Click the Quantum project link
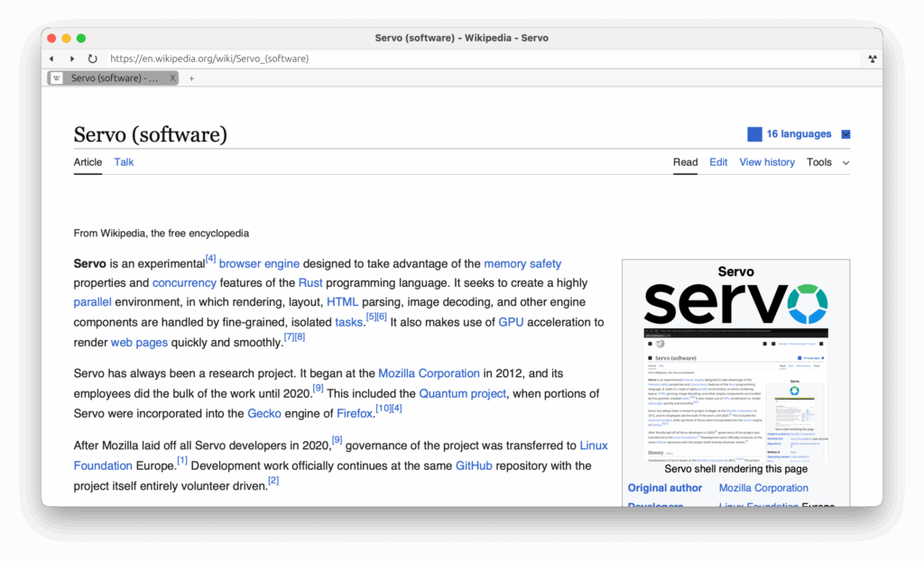924x561 pixels. point(463,393)
